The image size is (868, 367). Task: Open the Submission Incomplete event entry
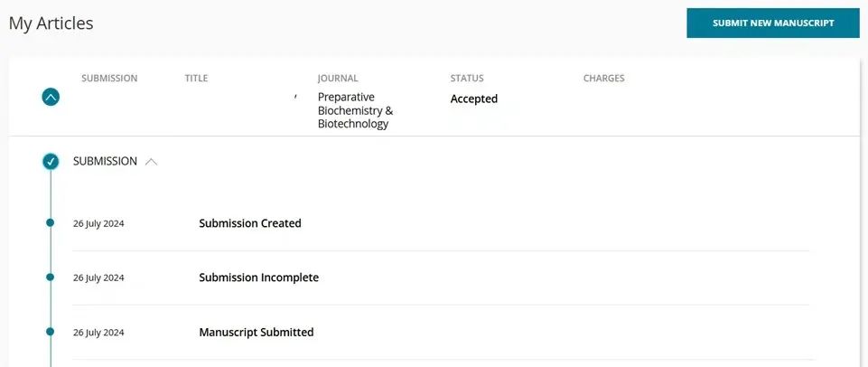(x=258, y=278)
